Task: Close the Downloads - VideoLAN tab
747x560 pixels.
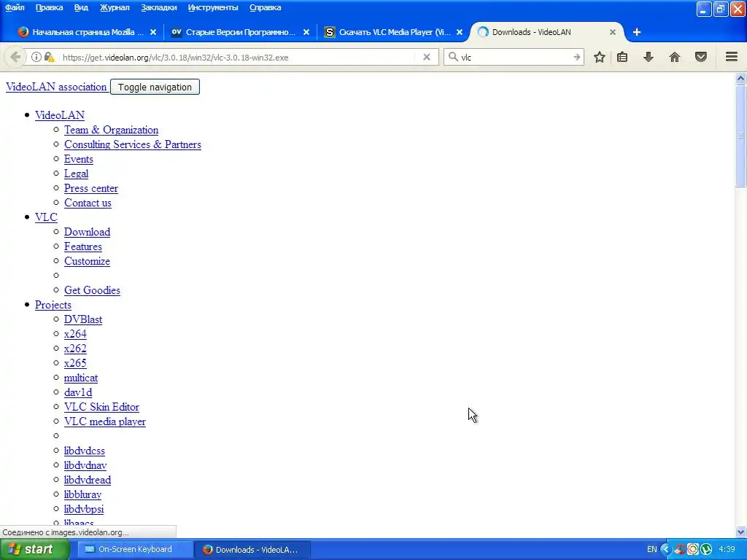Action: 613,32
